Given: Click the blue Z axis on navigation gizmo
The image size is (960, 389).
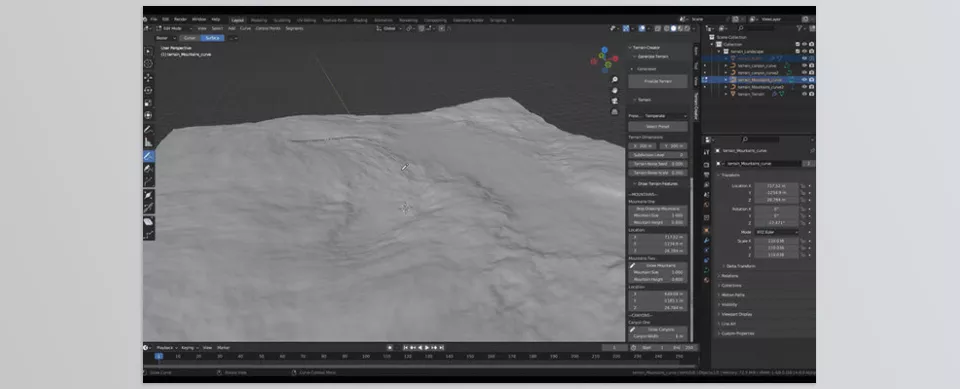Looking at the screenshot, I should tap(604, 50).
